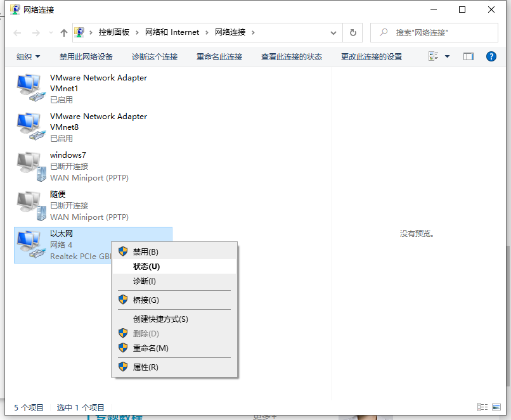
Task: Switch to large icons view in status bar
Action: pyautogui.click(x=497, y=407)
